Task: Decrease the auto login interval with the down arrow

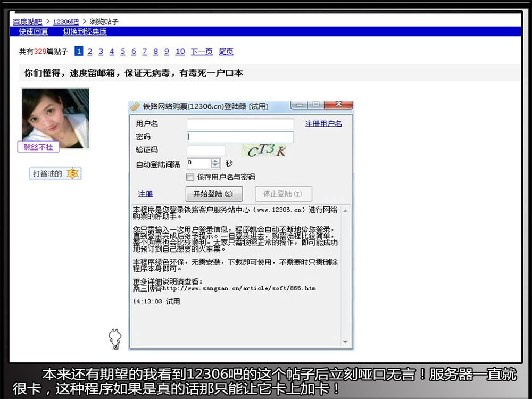Action: 215,166
